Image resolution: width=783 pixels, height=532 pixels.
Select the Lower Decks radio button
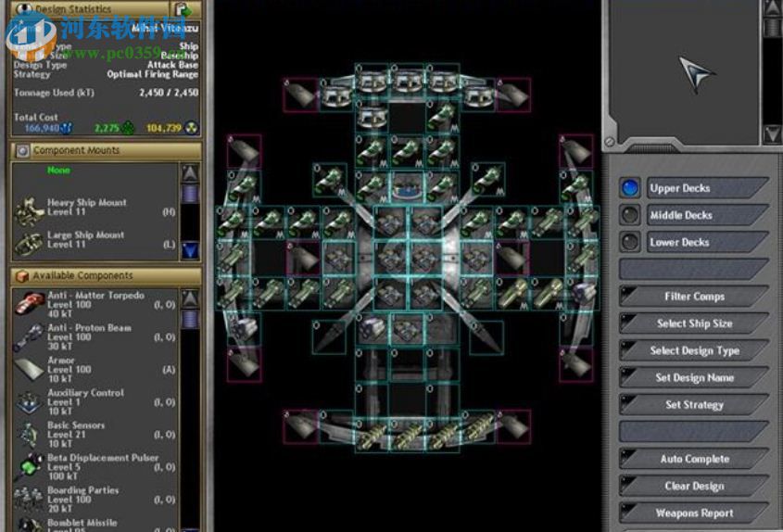click(630, 242)
